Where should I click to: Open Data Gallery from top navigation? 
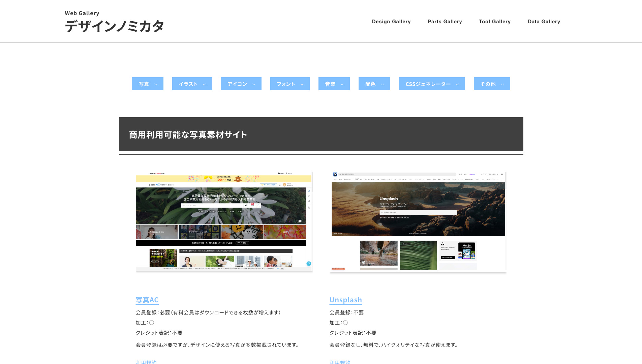544,22
